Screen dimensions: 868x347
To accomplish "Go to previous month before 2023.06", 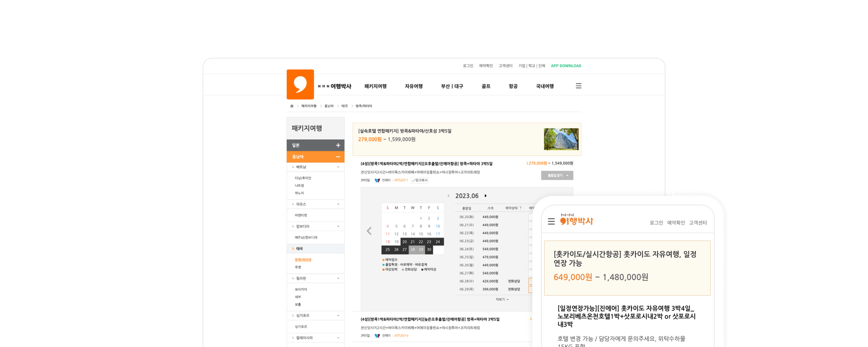I will (x=448, y=196).
